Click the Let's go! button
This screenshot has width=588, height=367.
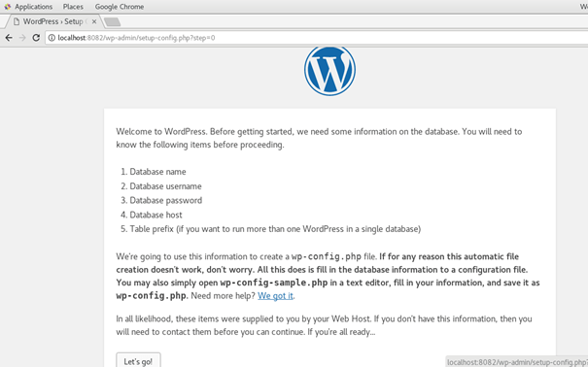138,361
